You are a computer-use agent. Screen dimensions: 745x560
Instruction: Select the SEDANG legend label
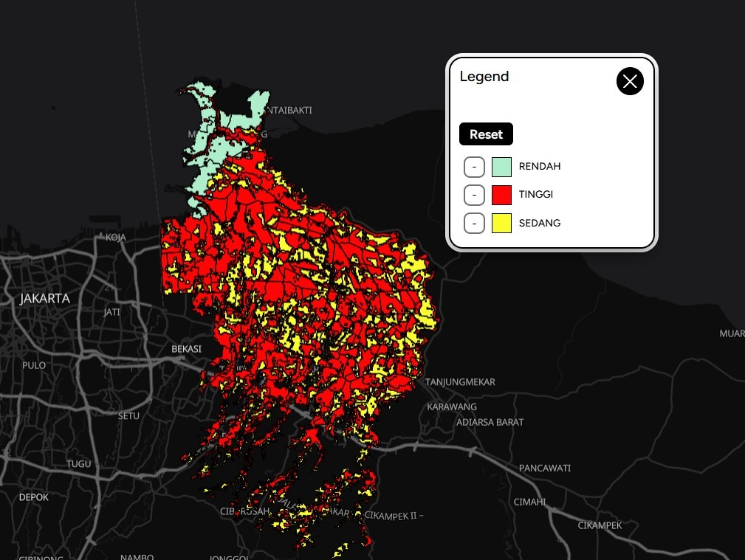coord(539,223)
